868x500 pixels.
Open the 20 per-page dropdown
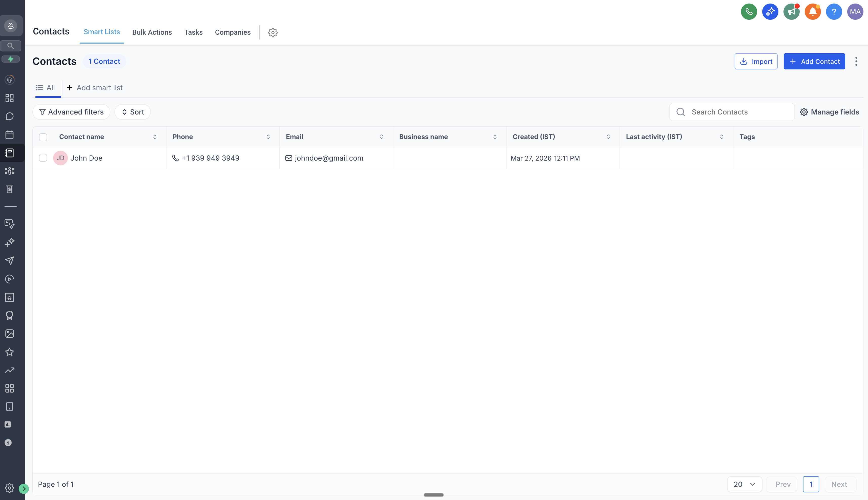point(744,484)
